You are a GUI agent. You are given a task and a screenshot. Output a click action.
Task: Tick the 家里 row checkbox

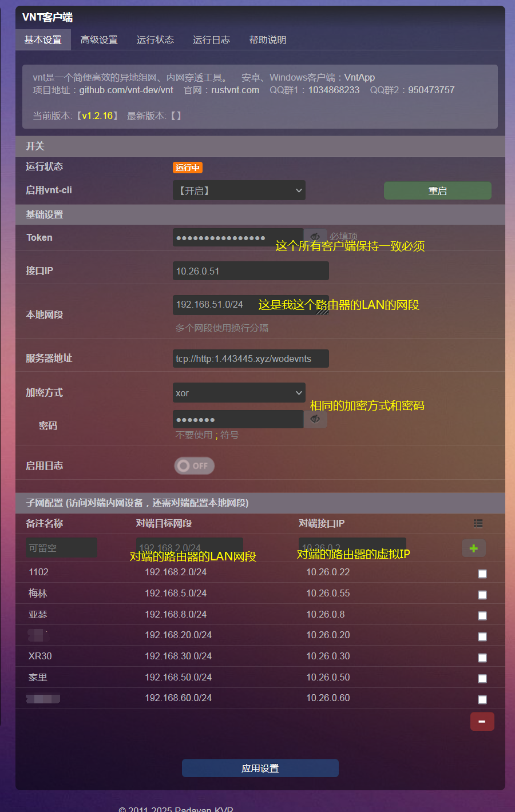(x=482, y=678)
